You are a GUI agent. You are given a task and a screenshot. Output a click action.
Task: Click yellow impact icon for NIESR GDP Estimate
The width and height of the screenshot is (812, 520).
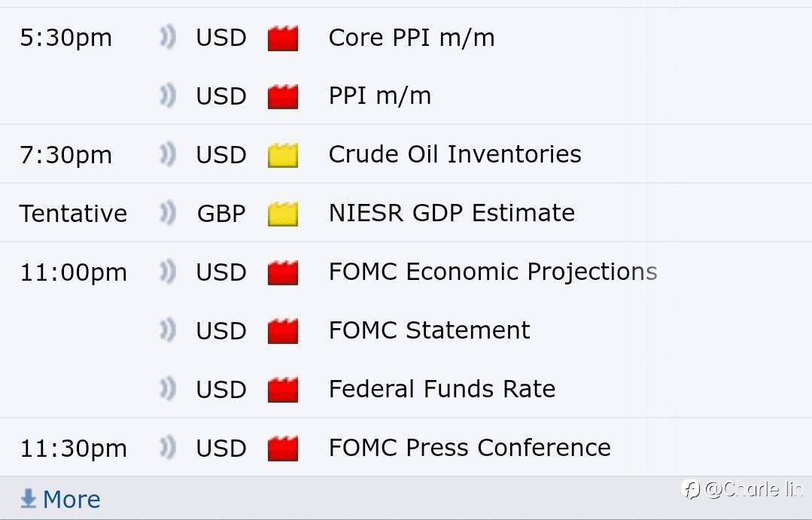coord(283,214)
